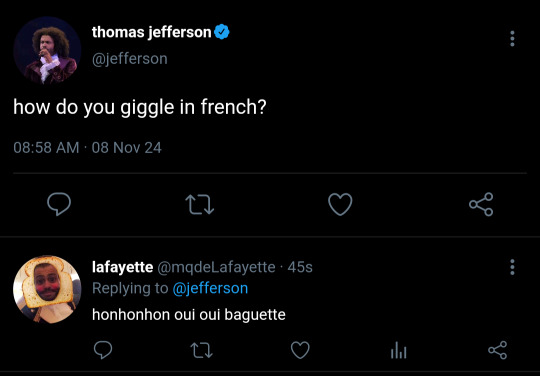Open lafayette display name in reply

(123, 267)
